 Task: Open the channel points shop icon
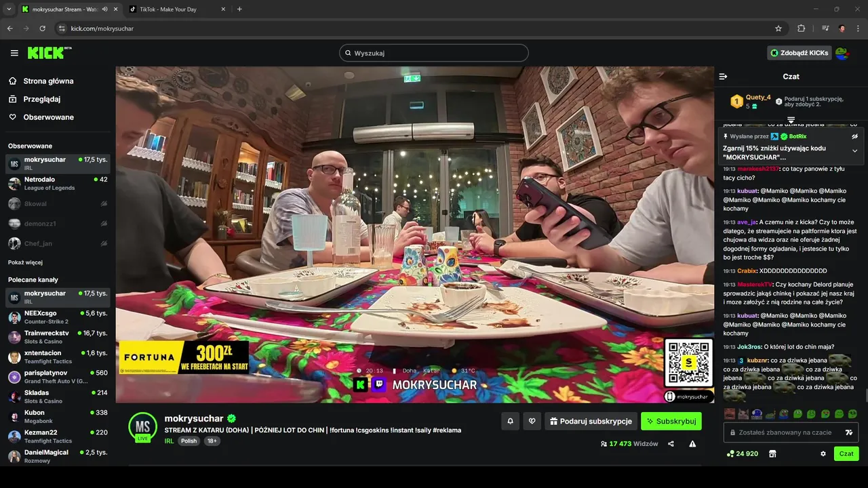772,453
